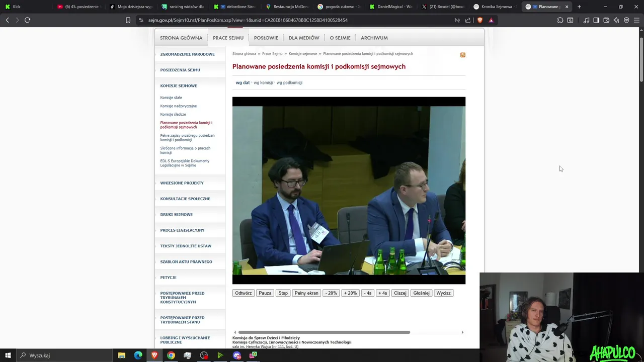Expand 'Posiedzenia Sejmu' sidebar section
The height and width of the screenshot is (362, 644).
click(x=180, y=70)
